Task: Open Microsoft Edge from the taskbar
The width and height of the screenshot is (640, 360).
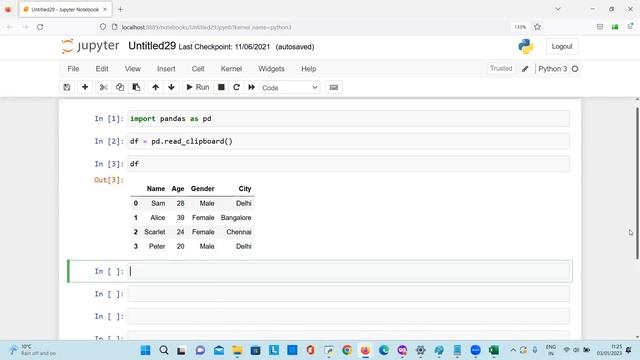Action: click(384, 350)
